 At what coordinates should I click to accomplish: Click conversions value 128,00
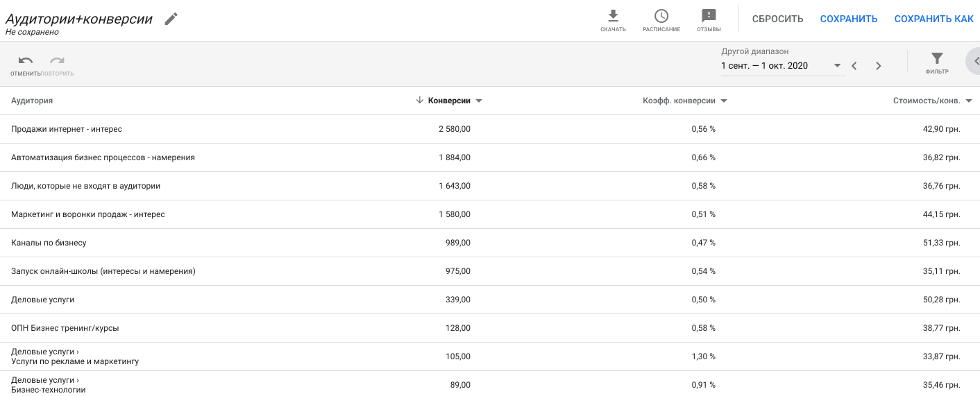458,328
